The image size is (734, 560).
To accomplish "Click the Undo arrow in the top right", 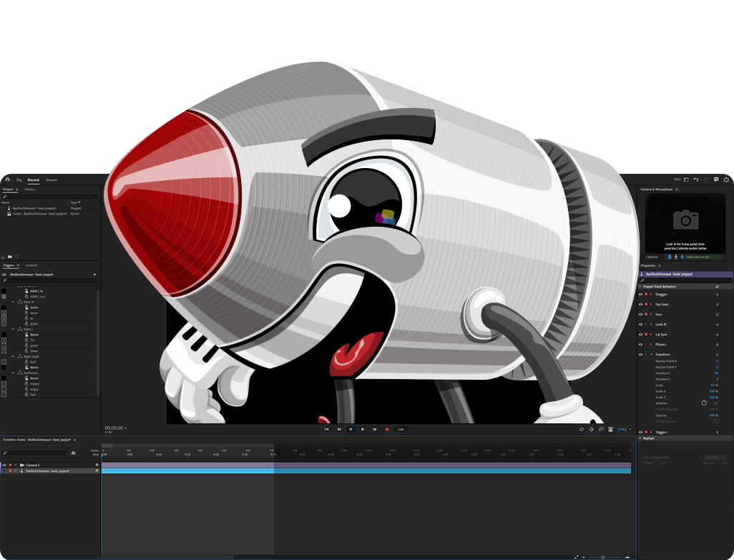I will (x=695, y=180).
